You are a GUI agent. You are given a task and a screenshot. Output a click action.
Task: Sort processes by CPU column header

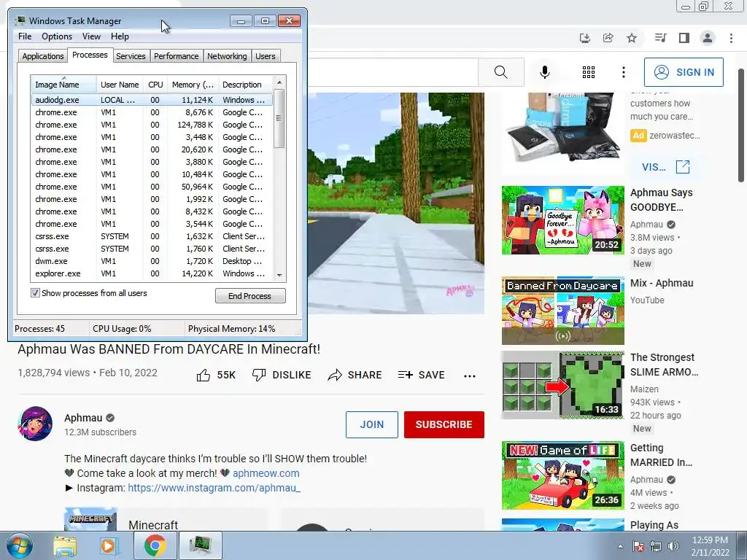[x=155, y=85]
